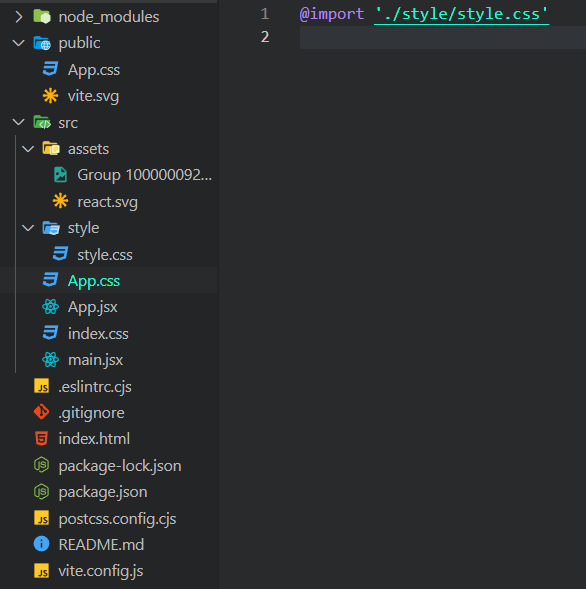The height and width of the screenshot is (589, 586).
Task: Place the cursor on editor line 2
Action: (443, 37)
